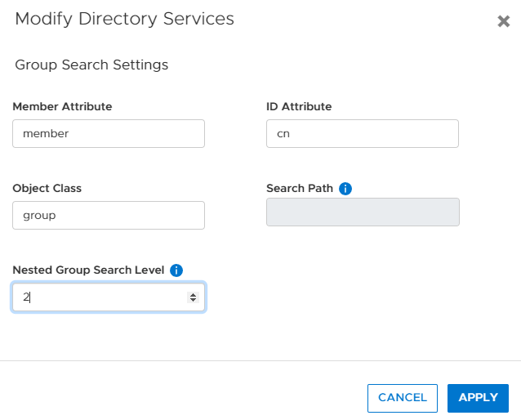Click the ID Attribute label
The height and width of the screenshot is (420, 521).
(299, 106)
